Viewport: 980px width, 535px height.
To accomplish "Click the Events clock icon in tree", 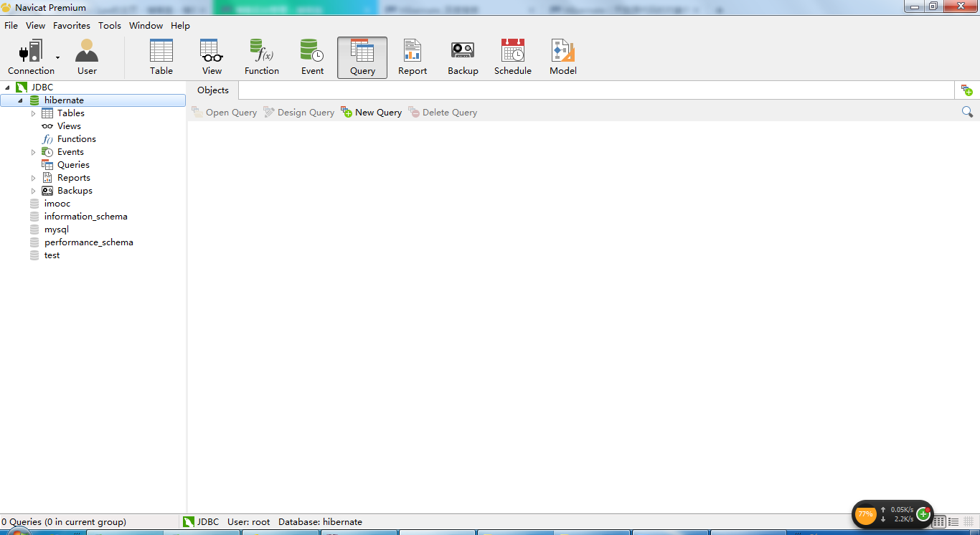I will point(47,152).
